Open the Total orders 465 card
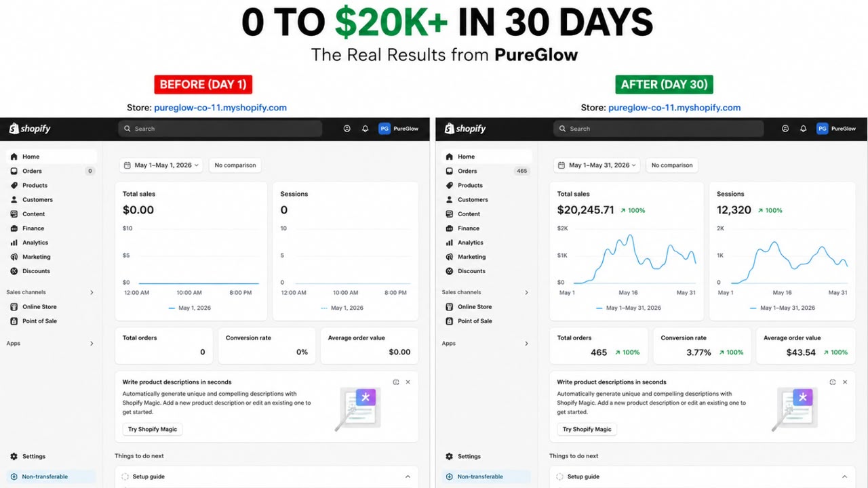Screen dimensions: 868x488 pyautogui.click(x=599, y=346)
